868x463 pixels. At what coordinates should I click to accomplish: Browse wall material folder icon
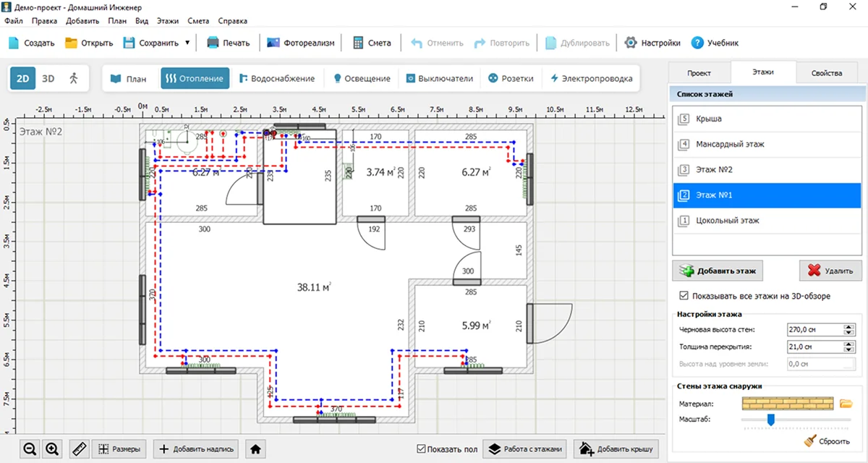(846, 402)
